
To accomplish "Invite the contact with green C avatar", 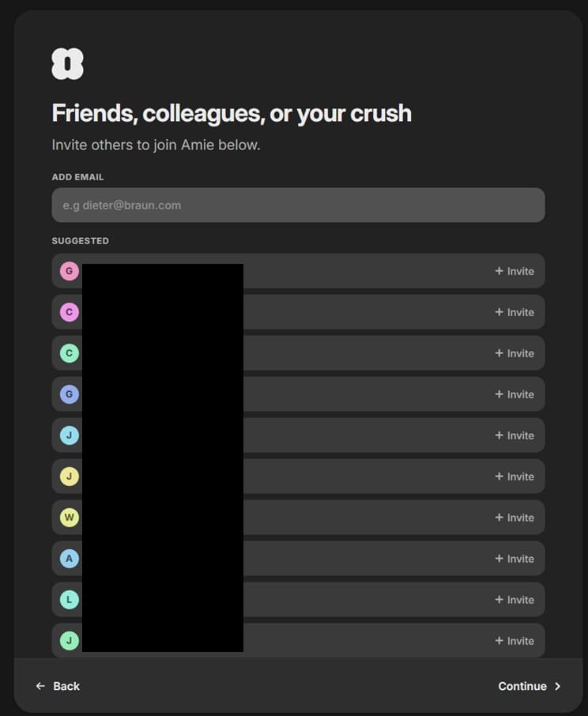I will [514, 353].
